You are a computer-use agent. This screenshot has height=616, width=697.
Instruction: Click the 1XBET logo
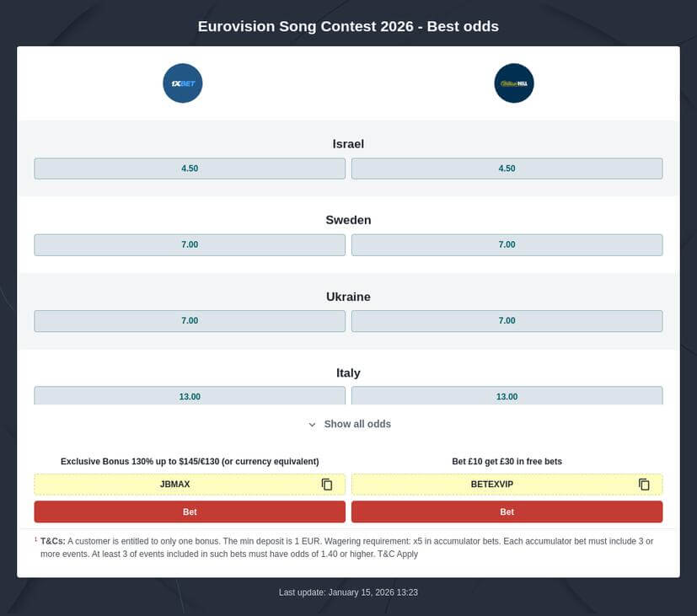coord(182,83)
